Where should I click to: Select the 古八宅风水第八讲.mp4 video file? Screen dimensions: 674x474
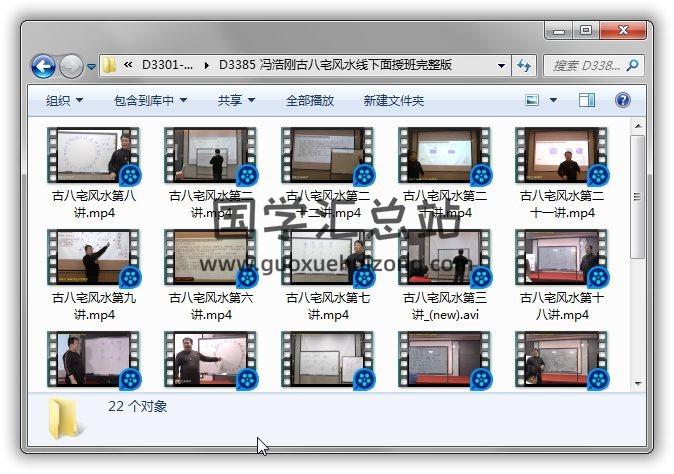pyautogui.click(x=93, y=172)
